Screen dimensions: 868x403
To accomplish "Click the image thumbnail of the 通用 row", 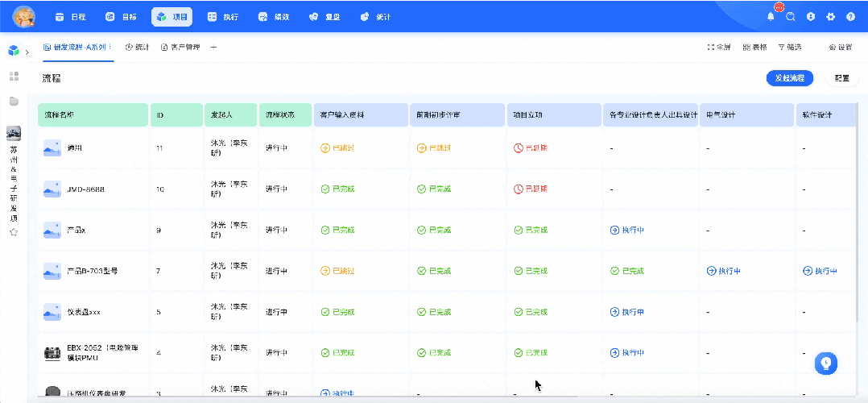I will (x=52, y=148).
